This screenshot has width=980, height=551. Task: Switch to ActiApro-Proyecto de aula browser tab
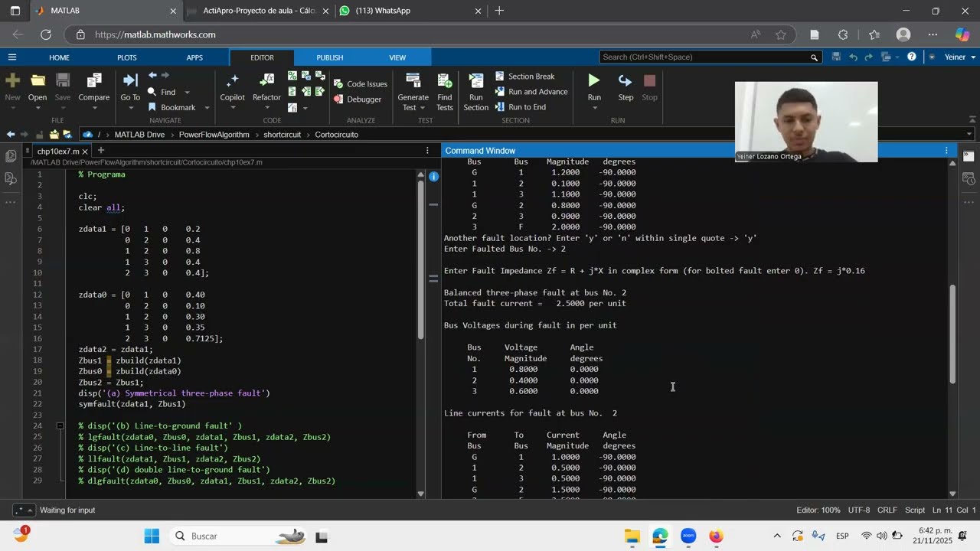point(258,11)
